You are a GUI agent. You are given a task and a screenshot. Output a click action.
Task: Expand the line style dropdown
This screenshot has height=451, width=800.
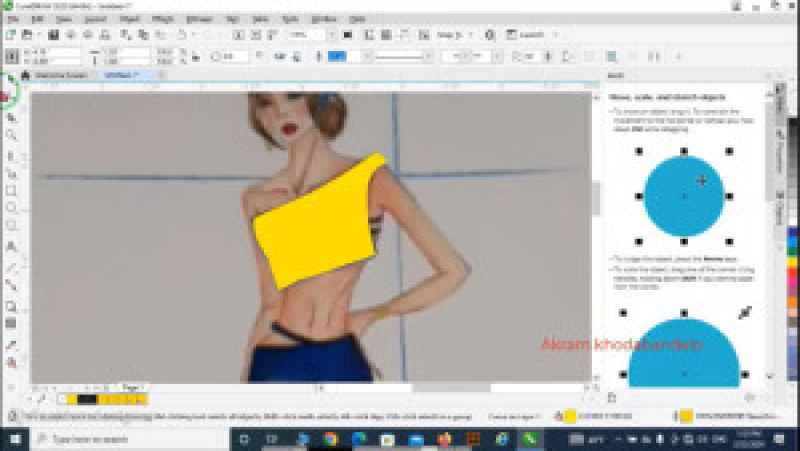pos(428,56)
